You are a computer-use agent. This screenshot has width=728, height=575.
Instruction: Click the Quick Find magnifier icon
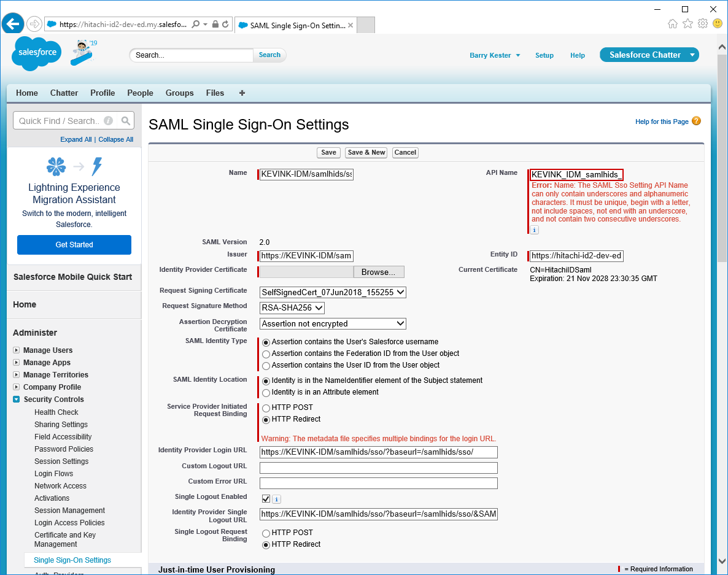pos(126,121)
